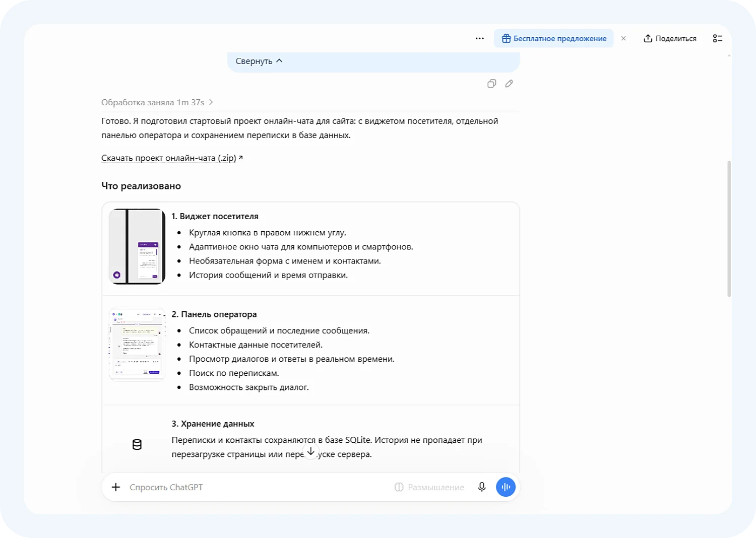Expand the Обработка заняла 1m 37s details
The height and width of the screenshot is (538, 756).
tap(157, 102)
